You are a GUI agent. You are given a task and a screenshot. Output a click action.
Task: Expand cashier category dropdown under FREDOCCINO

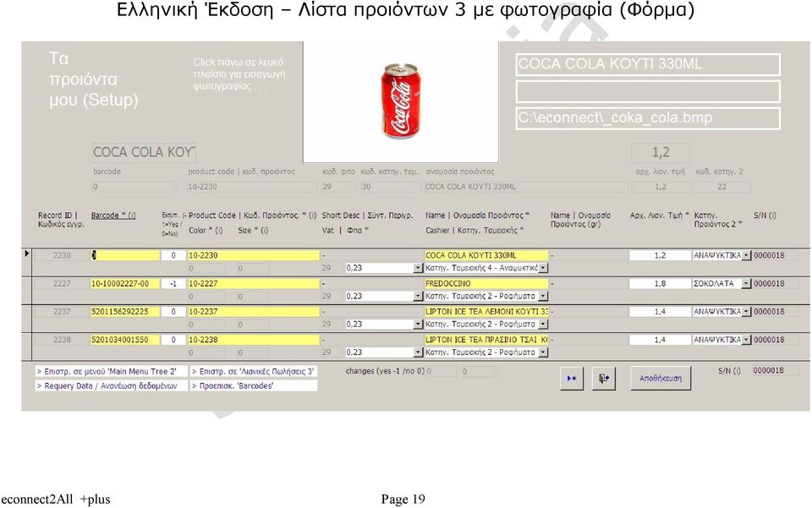[x=543, y=296]
